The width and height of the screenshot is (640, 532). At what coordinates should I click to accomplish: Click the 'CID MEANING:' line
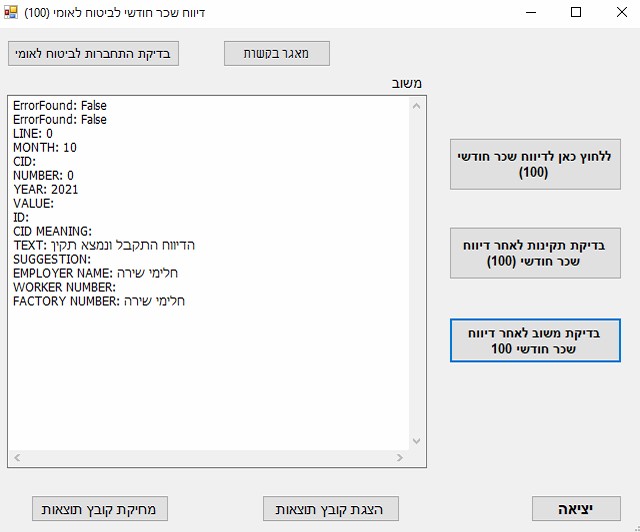tap(53, 231)
